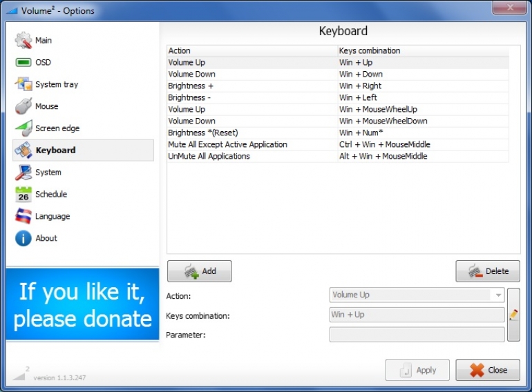The height and width of the screenshot is (392, 532).
Task: Click the version 1.1.3.247 text
Action: tap(59, 378)
